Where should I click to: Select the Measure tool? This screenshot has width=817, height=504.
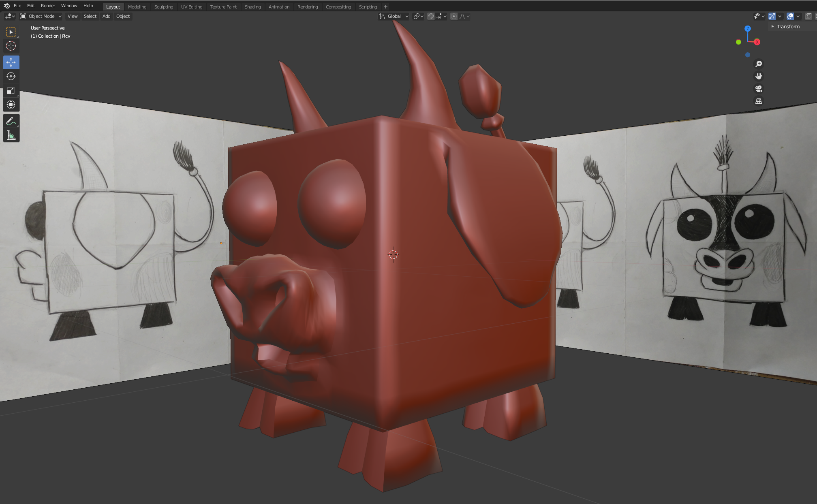point(11,136)
